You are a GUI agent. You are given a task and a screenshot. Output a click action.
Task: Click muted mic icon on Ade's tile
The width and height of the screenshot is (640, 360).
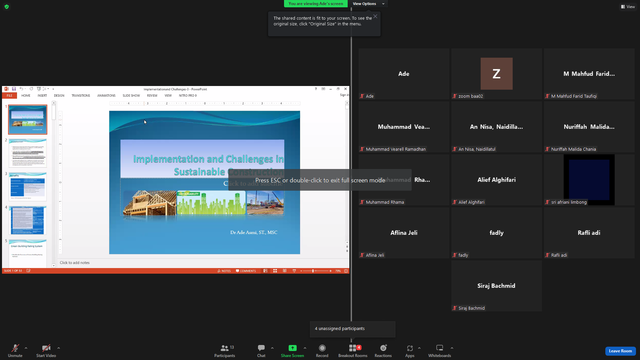click(x=362, y=96)
